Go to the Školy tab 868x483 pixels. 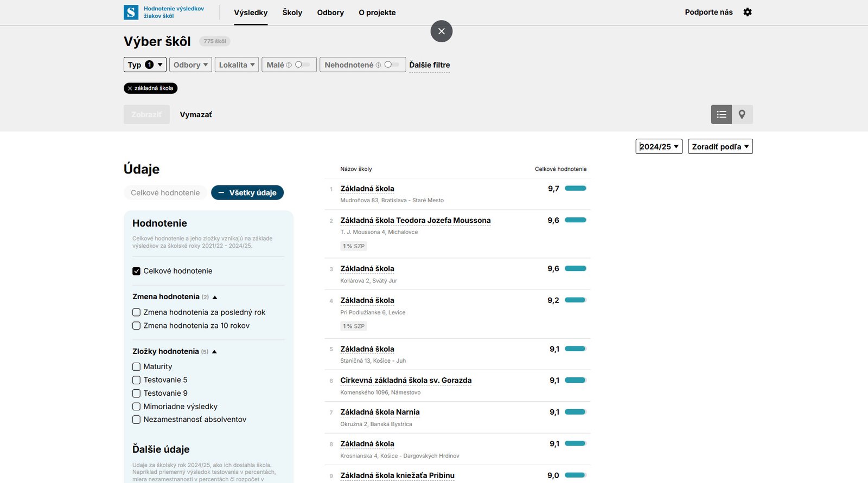pyautogui.click(x=292, y=12)
